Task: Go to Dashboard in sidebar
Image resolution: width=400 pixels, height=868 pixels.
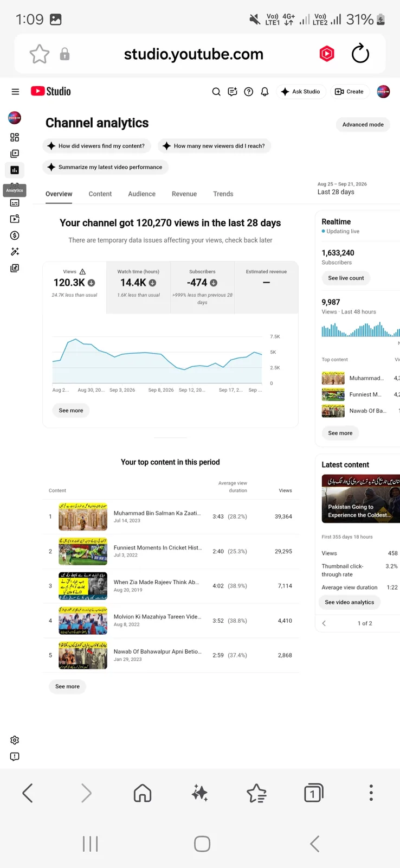Action: coord(15,137)
